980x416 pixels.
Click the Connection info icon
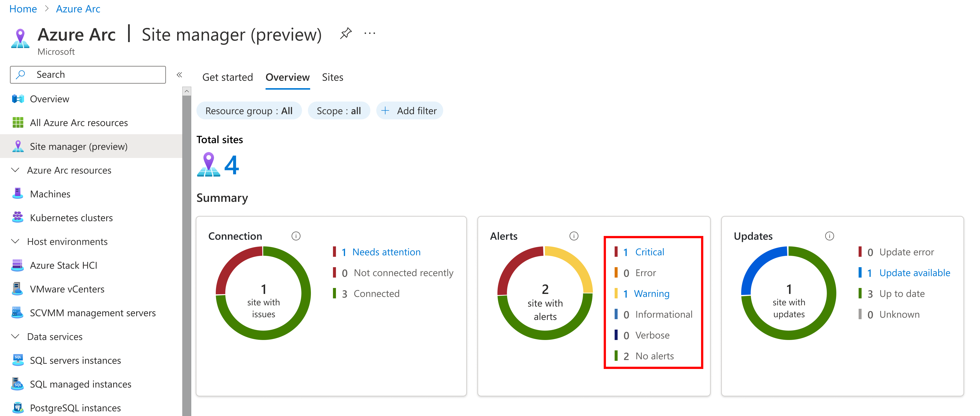pos(296,236)
